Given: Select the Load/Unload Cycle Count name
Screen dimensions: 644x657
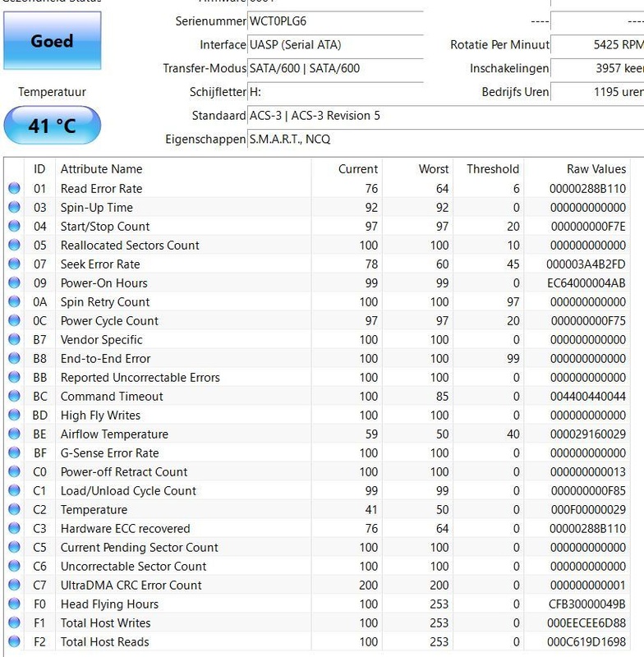Looking at the screenshot, I should click(x=128, y=490).
